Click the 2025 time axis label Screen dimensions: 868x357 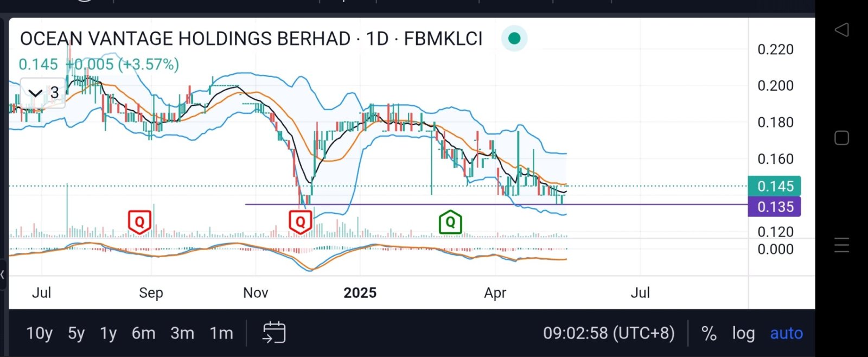click(360, 293)
